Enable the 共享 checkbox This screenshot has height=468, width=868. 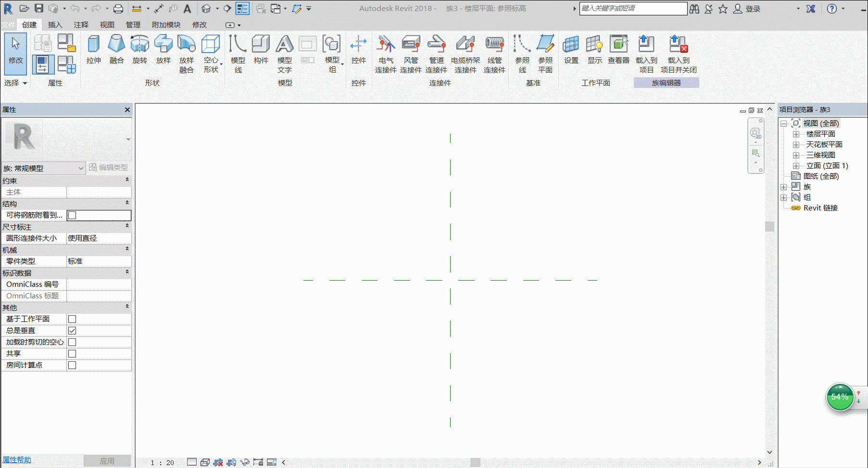pyautogui.click(x=72, y=354)
